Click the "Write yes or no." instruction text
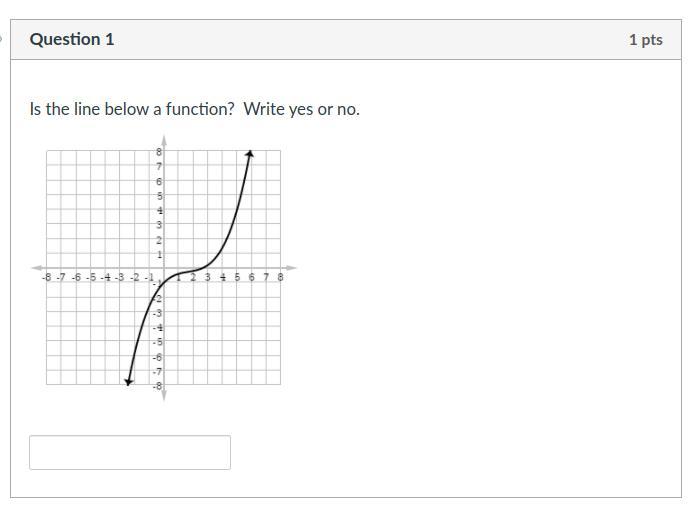Viewport: 689px width, 522px height. [x=301, y=109]
